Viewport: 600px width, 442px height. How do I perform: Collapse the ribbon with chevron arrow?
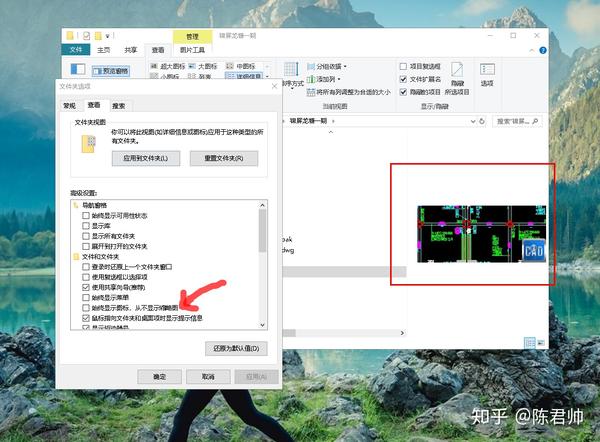click(x=532, y=51)
